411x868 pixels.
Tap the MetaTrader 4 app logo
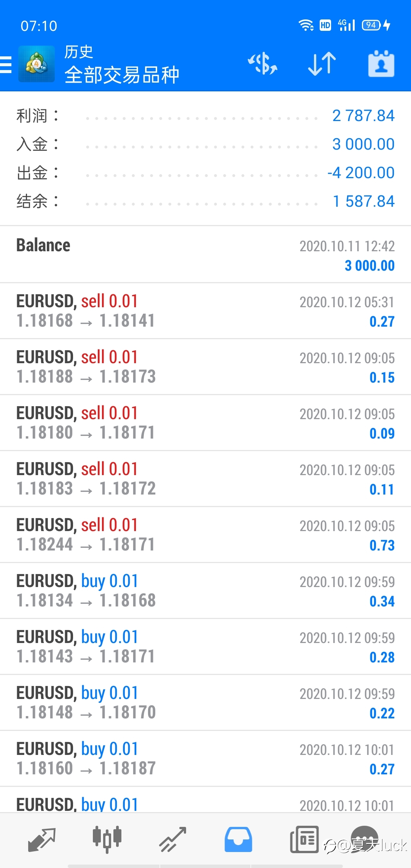click(37, 64)
